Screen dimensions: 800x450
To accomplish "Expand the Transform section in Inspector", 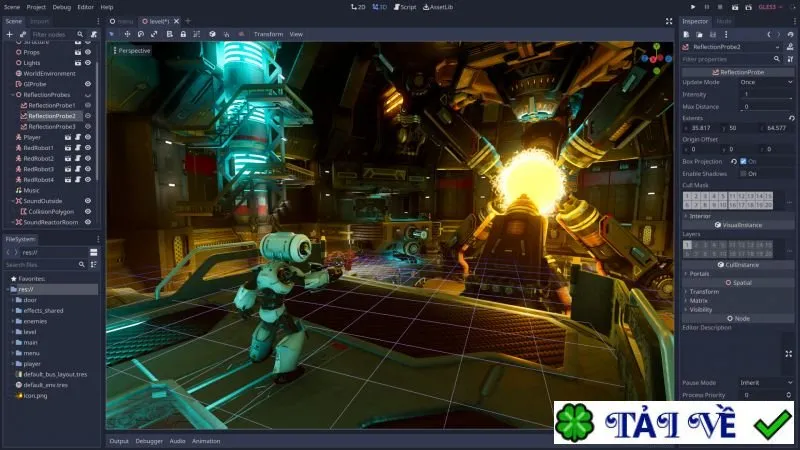I will (704, 292).
